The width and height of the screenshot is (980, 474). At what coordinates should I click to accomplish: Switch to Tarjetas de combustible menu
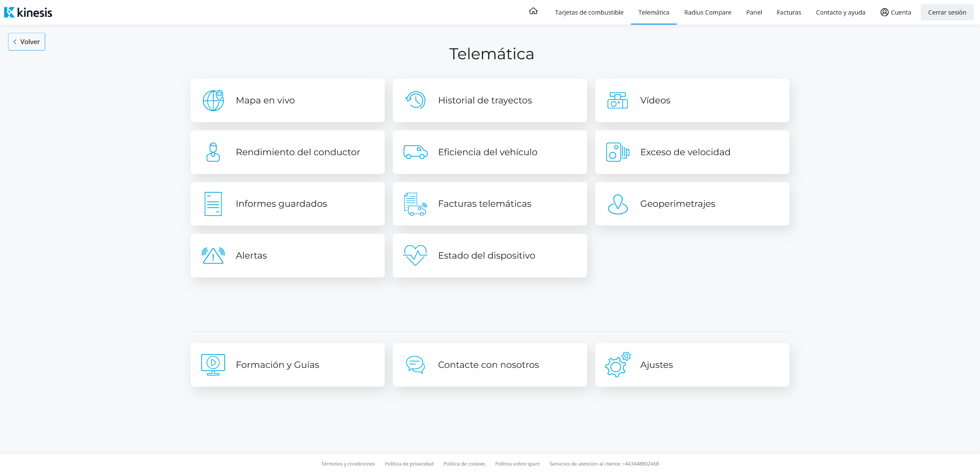pos(589,12)
